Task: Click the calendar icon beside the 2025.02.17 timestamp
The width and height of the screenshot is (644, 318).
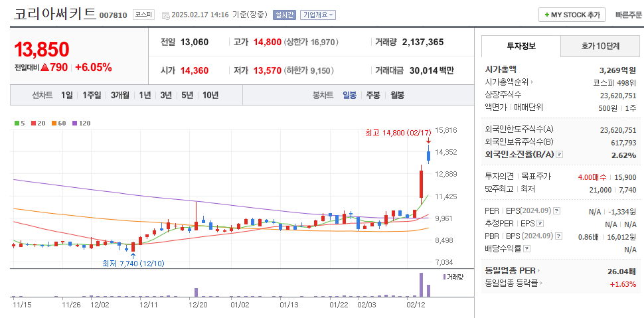Action: 165,15
